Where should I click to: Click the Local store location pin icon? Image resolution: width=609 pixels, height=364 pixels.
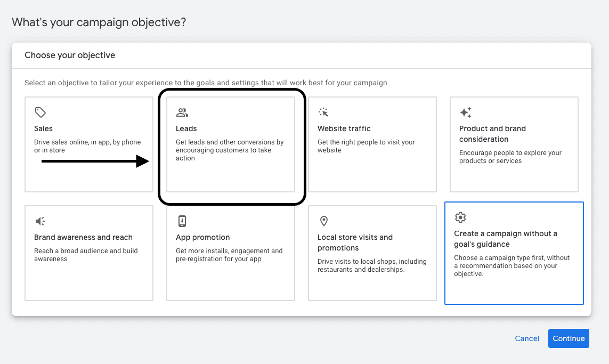pyautogui.click(x=323, y=221)
